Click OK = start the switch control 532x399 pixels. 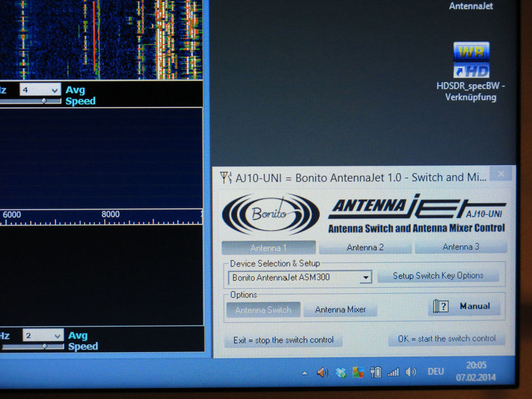pos(447,339)
